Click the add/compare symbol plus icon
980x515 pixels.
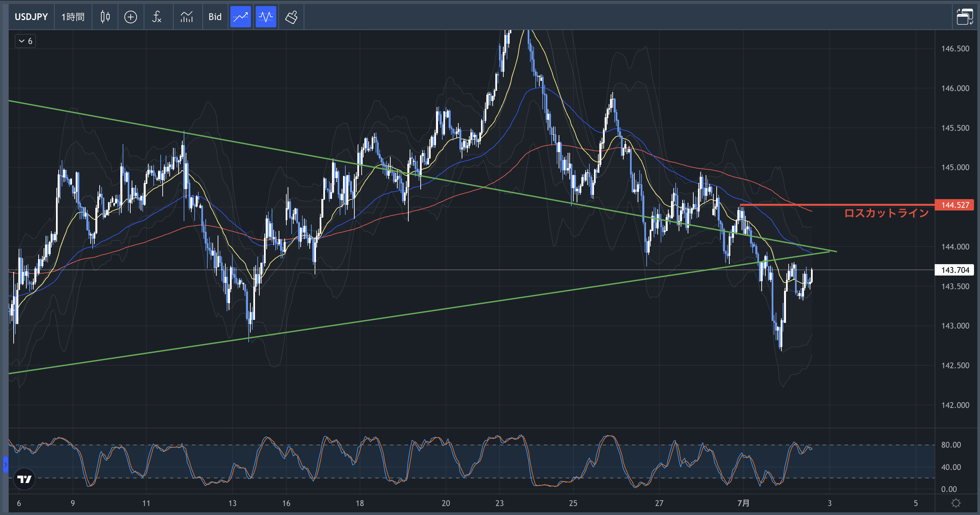click(130, 17)
